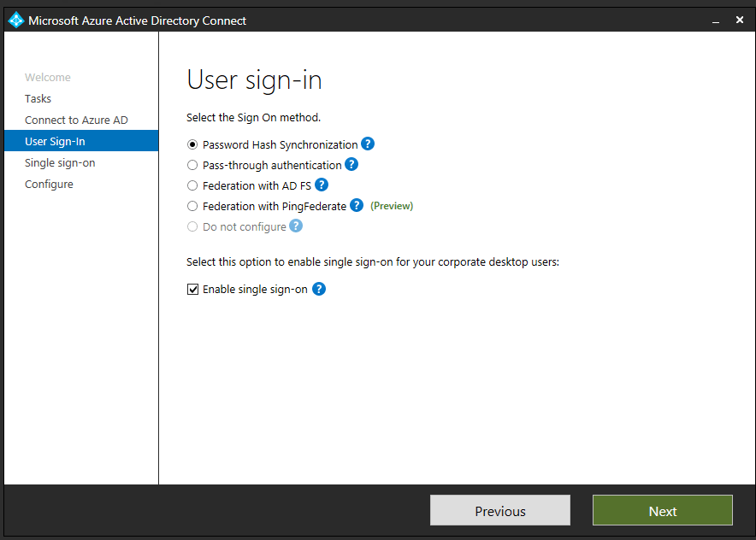Go to Connect to Azure AD step
This screenshot has width=756, height=540.
tap(76, 120)
